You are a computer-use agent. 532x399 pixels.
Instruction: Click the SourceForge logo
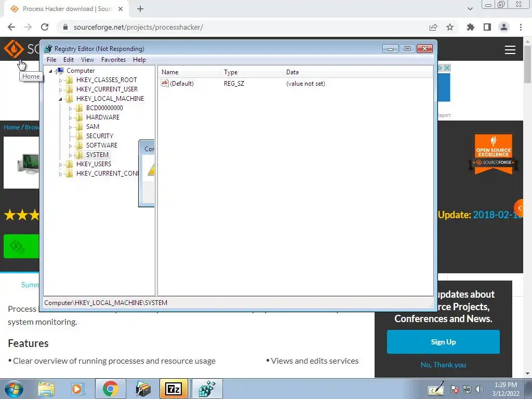(14, 49)
